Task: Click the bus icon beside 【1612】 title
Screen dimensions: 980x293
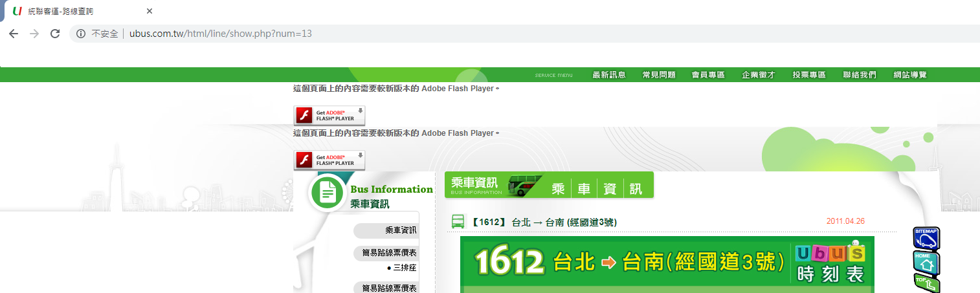Action: (x=458, y=221)
